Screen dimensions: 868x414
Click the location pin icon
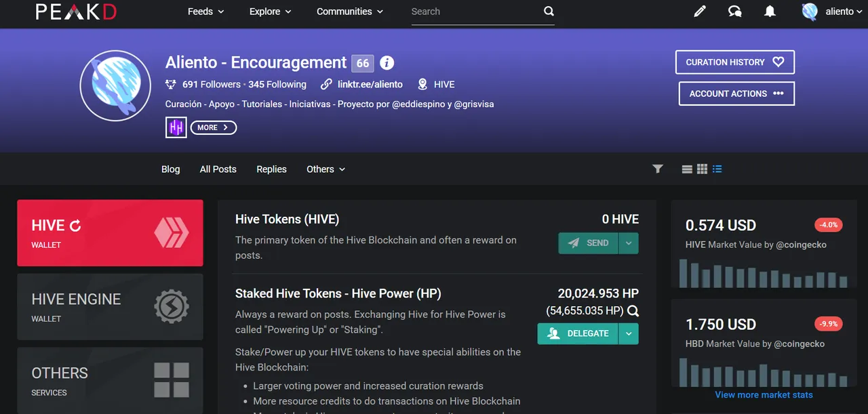click(422, 85)
